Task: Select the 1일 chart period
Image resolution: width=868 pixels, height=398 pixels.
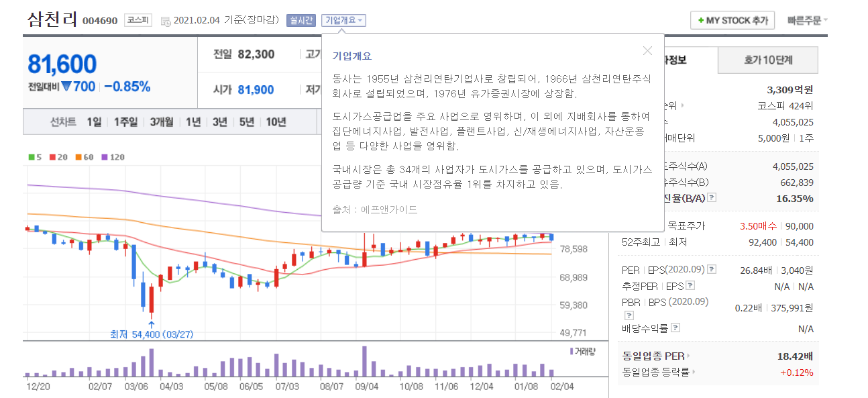Action: click(95, 122)
